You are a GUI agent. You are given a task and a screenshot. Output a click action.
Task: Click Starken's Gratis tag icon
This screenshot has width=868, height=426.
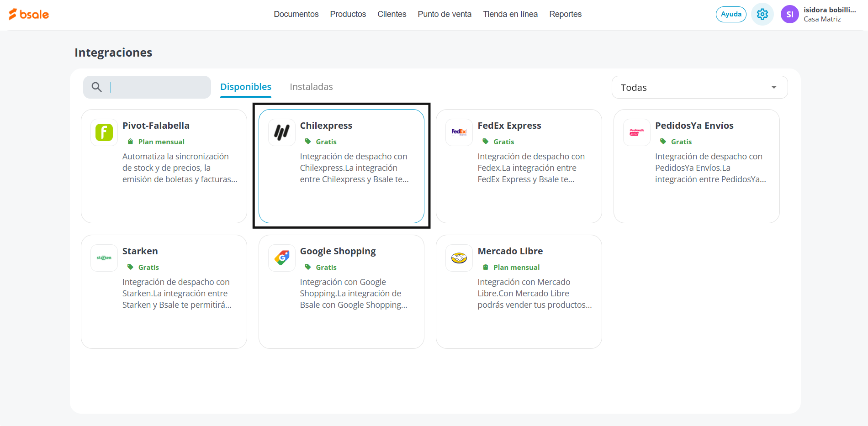130,267
